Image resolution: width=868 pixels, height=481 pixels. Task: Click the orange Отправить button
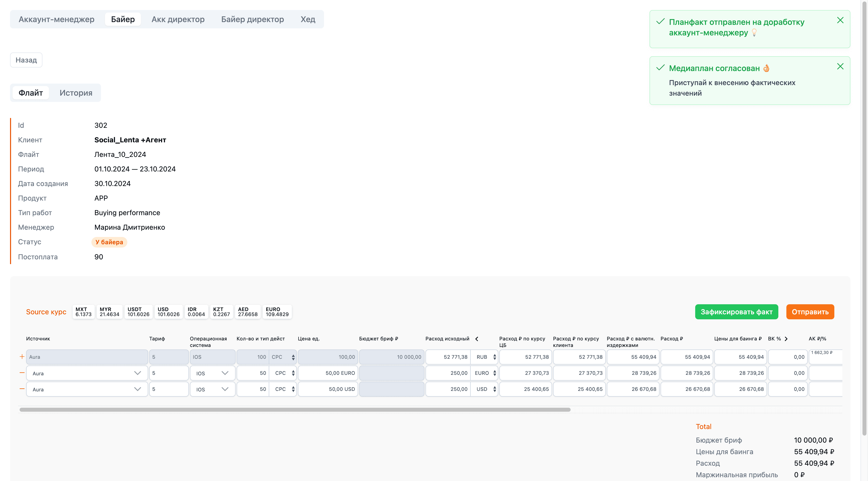pyautogui.click(x=810, y=312)
